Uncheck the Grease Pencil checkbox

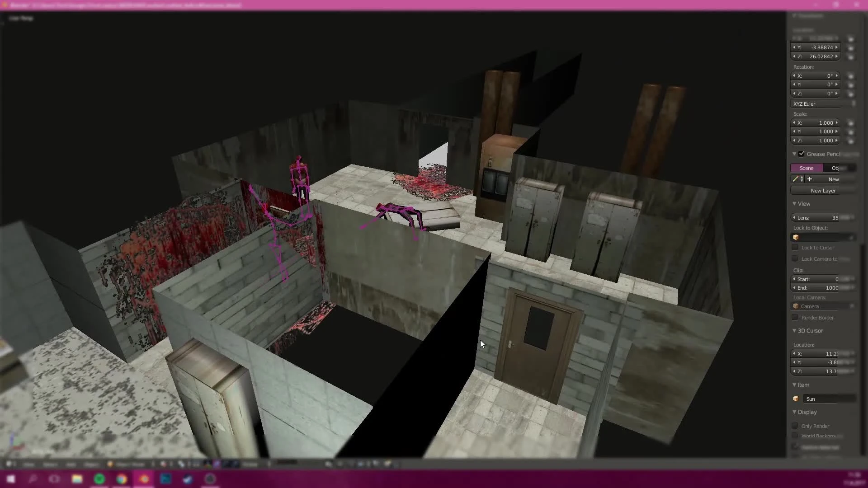pyautogui.click(x=802, y=154)
